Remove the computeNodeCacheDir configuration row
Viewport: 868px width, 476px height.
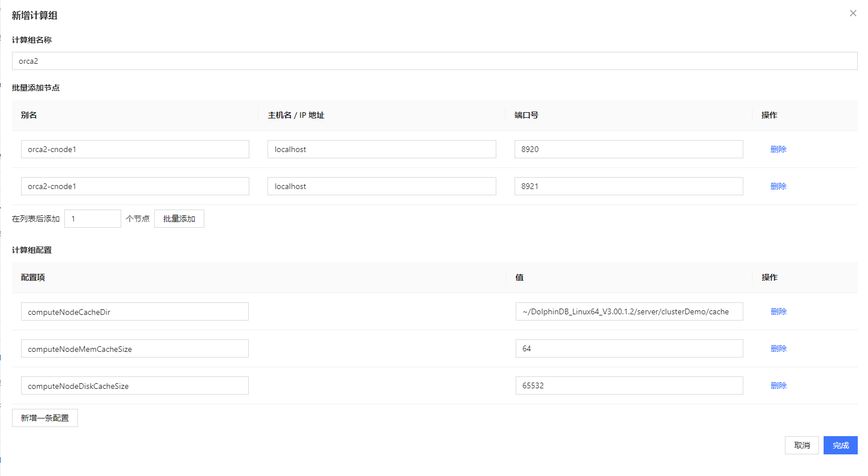point(778,311)
